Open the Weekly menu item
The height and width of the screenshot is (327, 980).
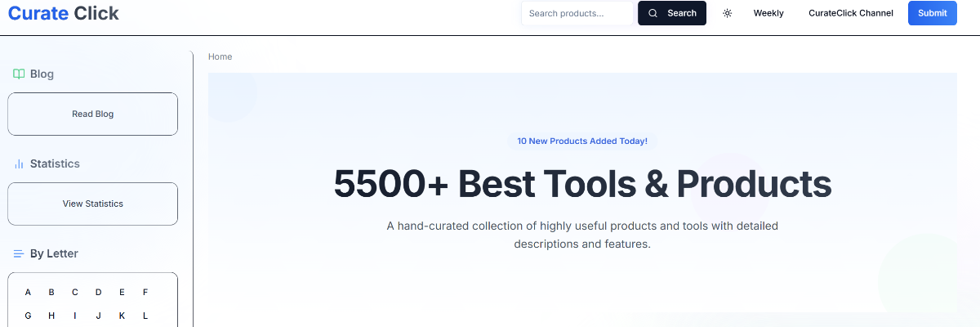pos(768,13)
